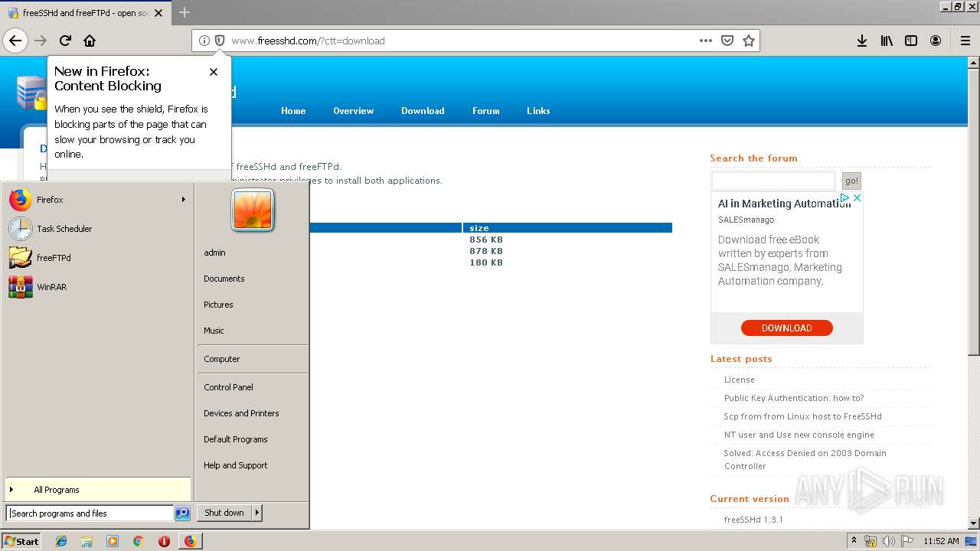The height and width of the screenshot is (551, 980).
Task: Bookmark this page with the star
Action: tap(749, 41)
